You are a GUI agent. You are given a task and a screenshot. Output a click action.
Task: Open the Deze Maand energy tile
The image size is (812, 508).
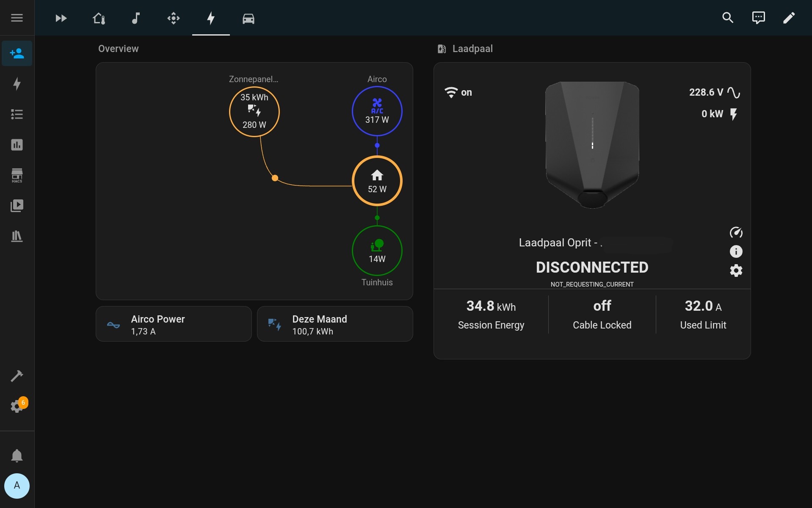(334, 324)
